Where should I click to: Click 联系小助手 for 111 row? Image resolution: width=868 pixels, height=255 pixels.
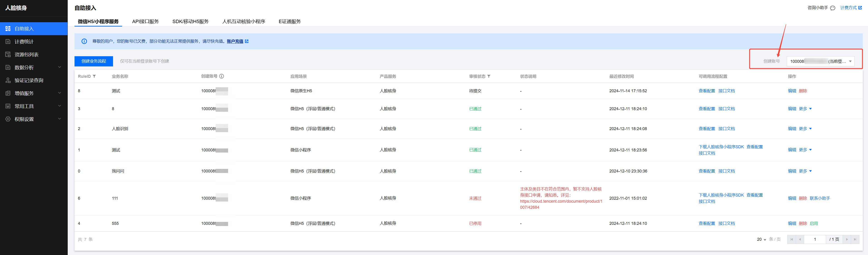point(820,198)
